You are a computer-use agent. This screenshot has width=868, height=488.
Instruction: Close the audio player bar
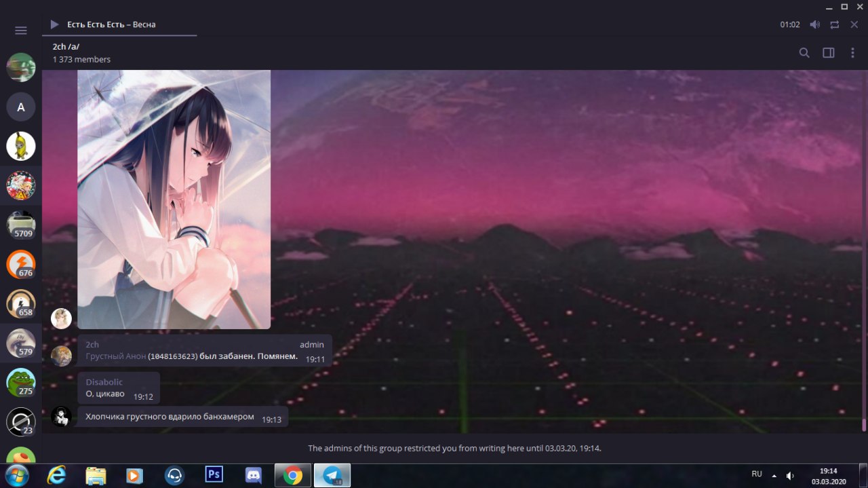pyautogui.click(x=854, y=24)
